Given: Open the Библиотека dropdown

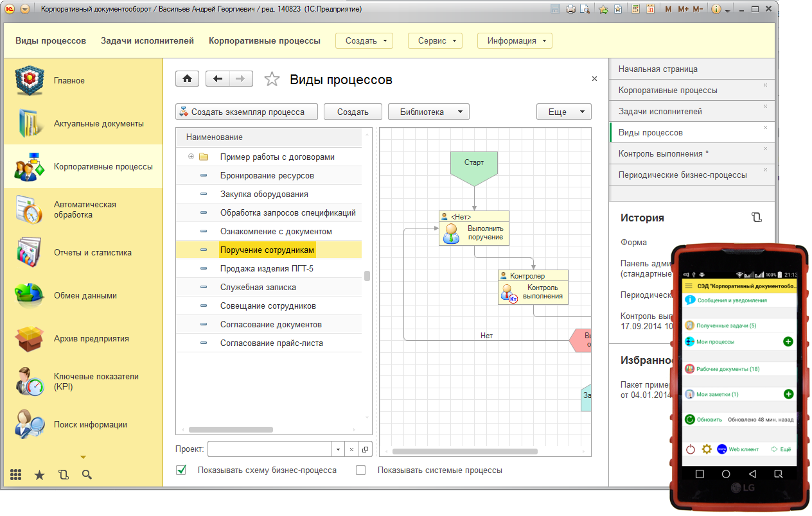Looking at the screenshot, I should [428, 112].
